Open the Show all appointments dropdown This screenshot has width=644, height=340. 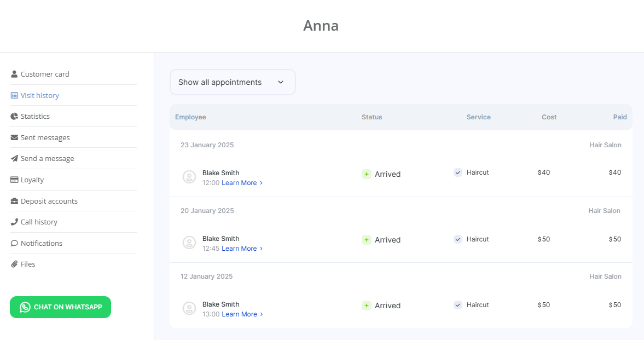click(233, 82)
